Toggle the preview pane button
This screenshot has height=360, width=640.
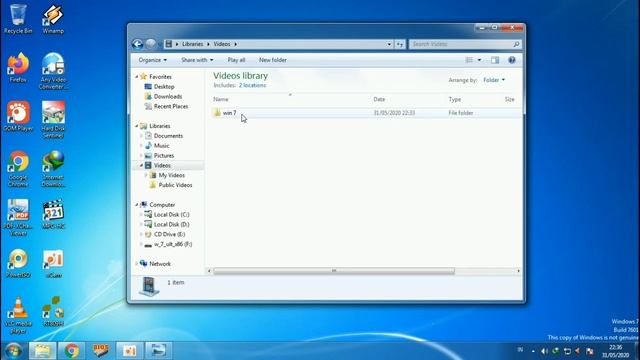coord(495,60)
